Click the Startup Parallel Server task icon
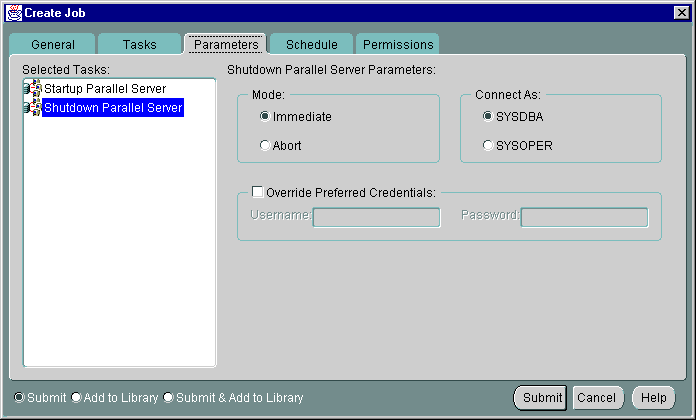The height and width of the screenshot is (420, 696). pyautogui.click(x=32, y=89)
